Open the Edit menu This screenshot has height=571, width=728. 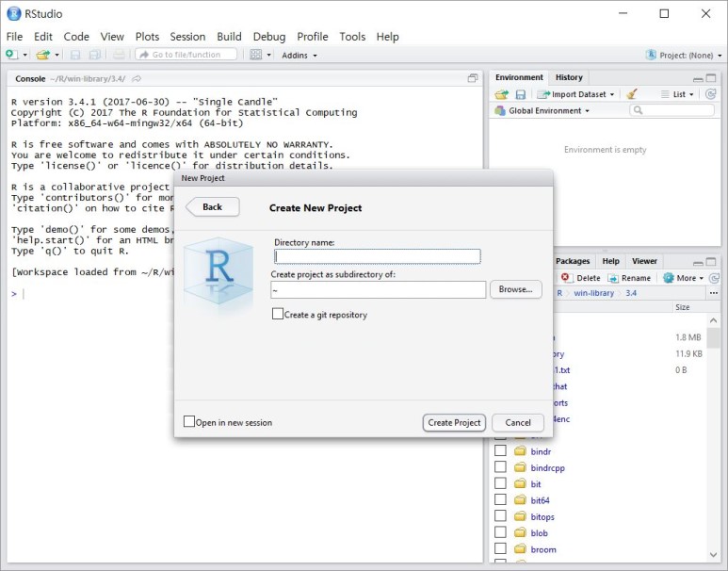[x=43, y=37]
